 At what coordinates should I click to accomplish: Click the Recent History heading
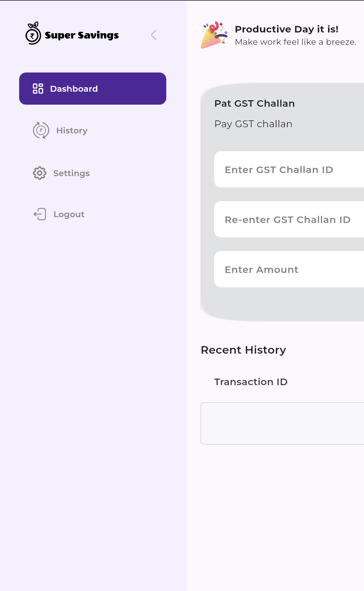(243, 350)
